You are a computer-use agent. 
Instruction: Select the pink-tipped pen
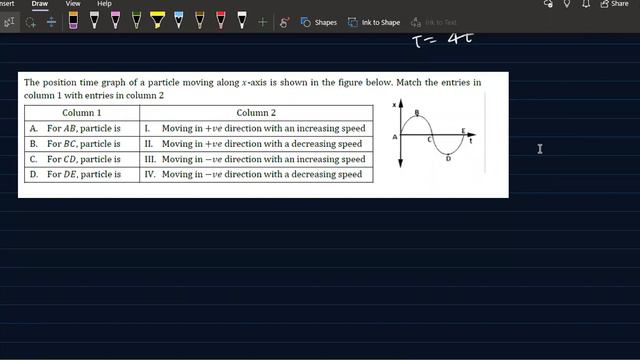tap(116, 20)
